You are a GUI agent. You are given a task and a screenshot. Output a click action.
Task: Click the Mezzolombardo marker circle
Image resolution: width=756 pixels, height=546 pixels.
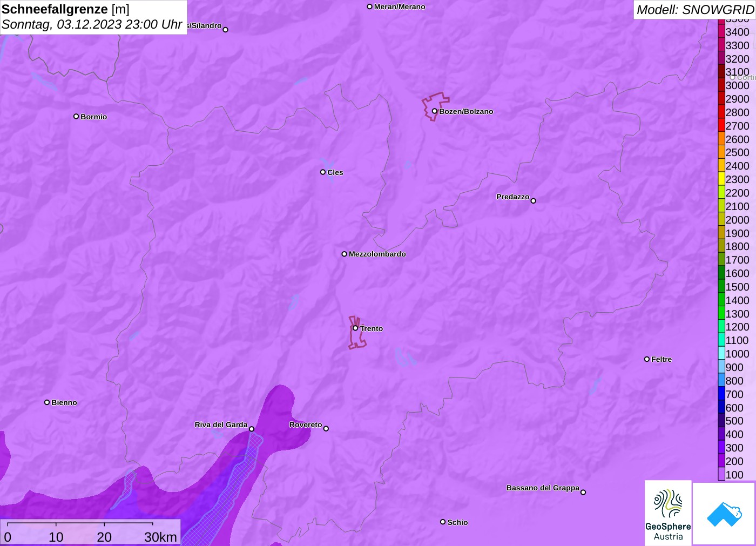click(345, 254)
